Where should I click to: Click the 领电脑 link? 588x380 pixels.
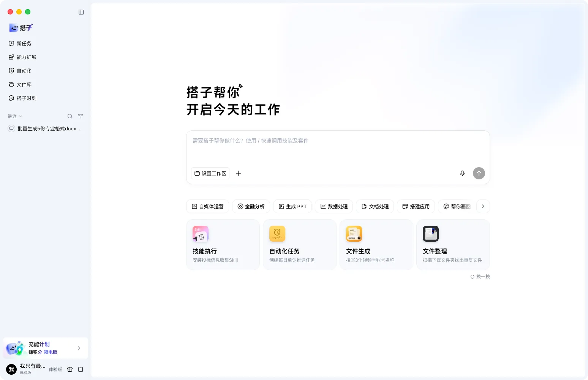[x=51, y=352]
